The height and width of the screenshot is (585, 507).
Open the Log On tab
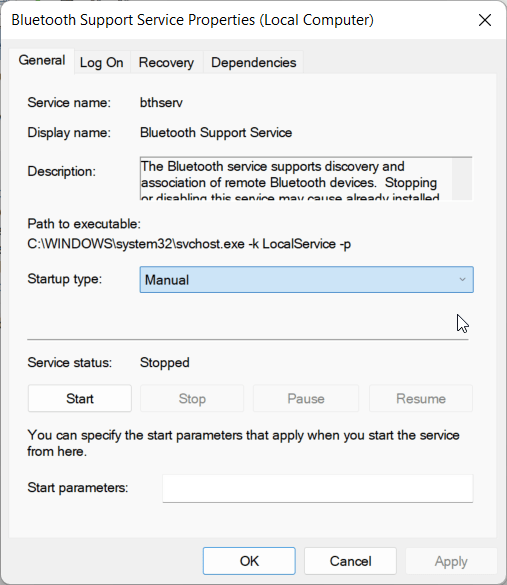(x=101, y=63)
